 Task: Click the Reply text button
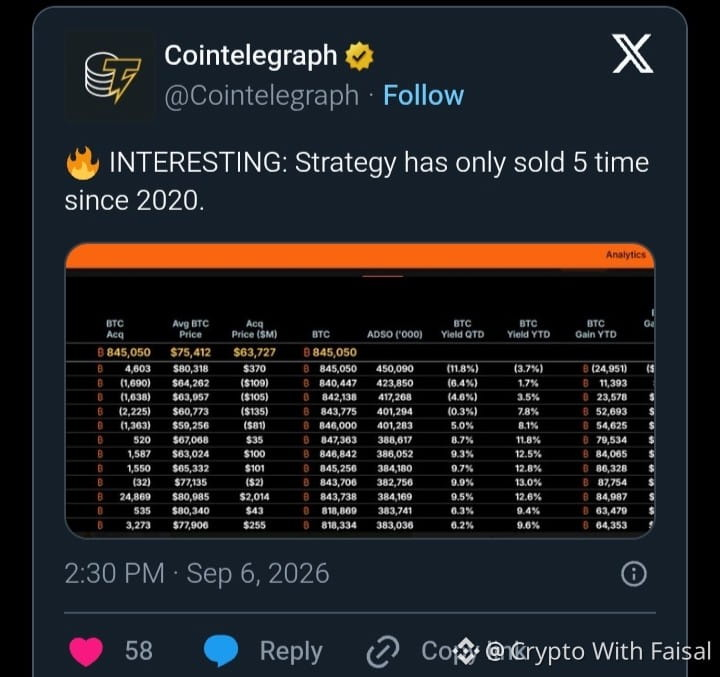tap(291, 651)
